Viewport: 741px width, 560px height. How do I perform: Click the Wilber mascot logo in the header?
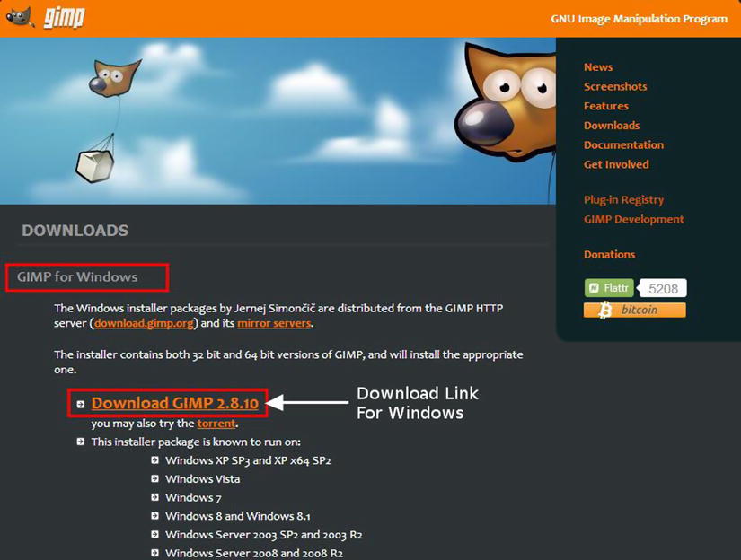click(x=20, y=17)
